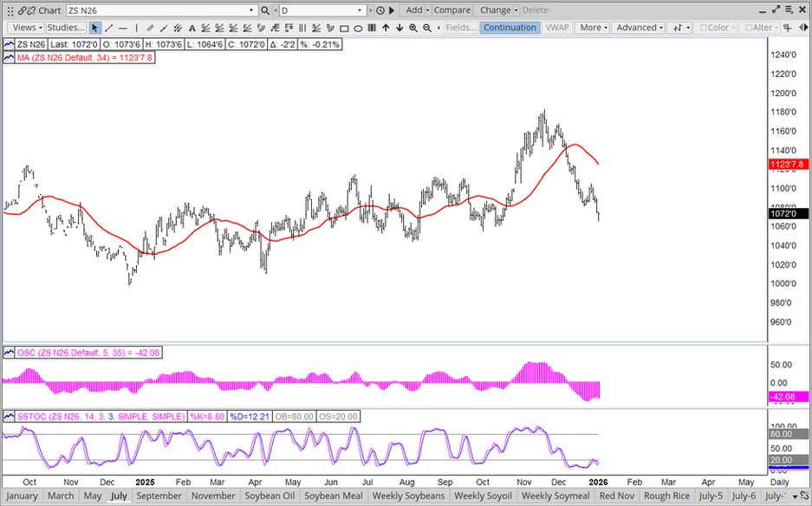
Task: Click the MA study legend icon
Action: 9,57
